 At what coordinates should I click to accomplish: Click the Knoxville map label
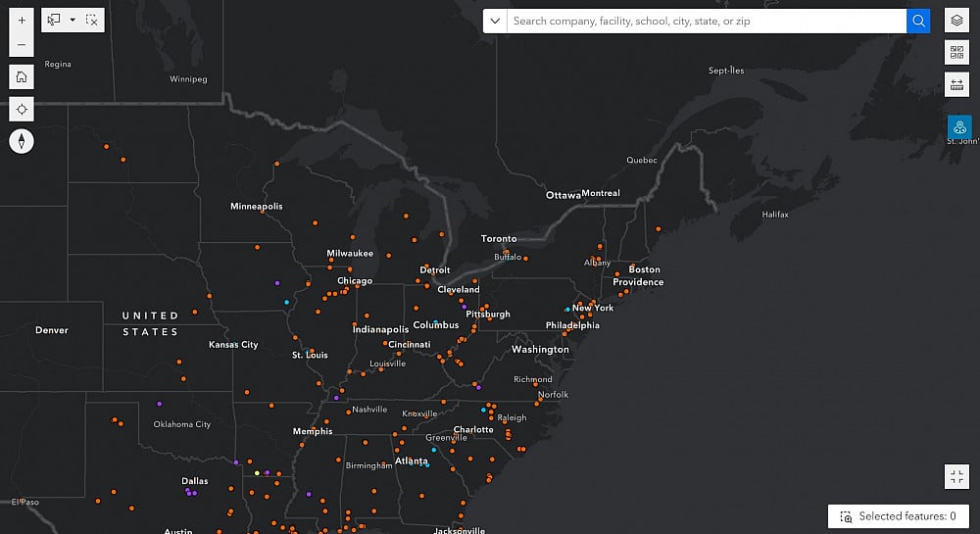[x=419, y=413]
